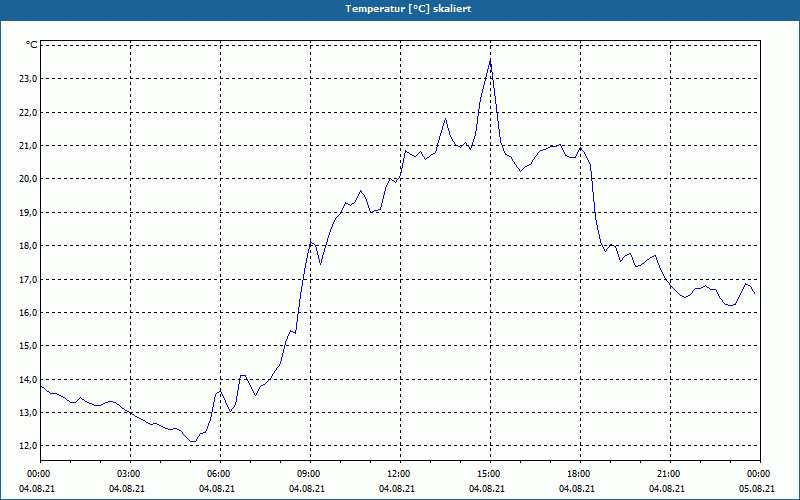Select the 20,0 y-axis label
800x500 pixels.
point(29,179)
